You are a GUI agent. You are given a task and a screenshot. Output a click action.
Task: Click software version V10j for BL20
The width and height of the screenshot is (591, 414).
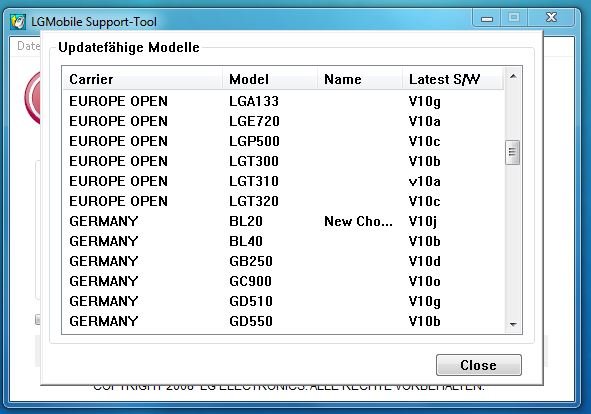[423, 222]
